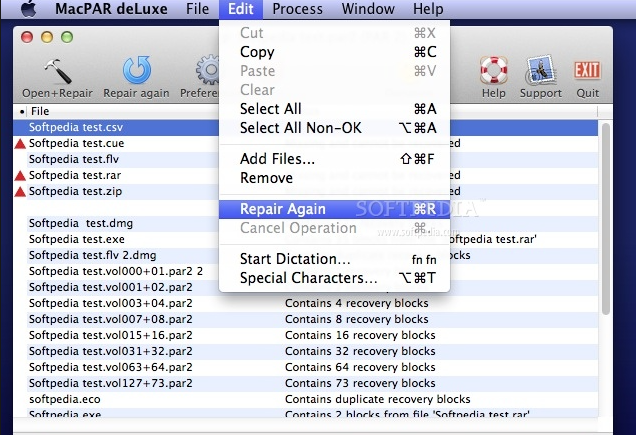
Task: Minimize window with yellow button
Action: 47,37
